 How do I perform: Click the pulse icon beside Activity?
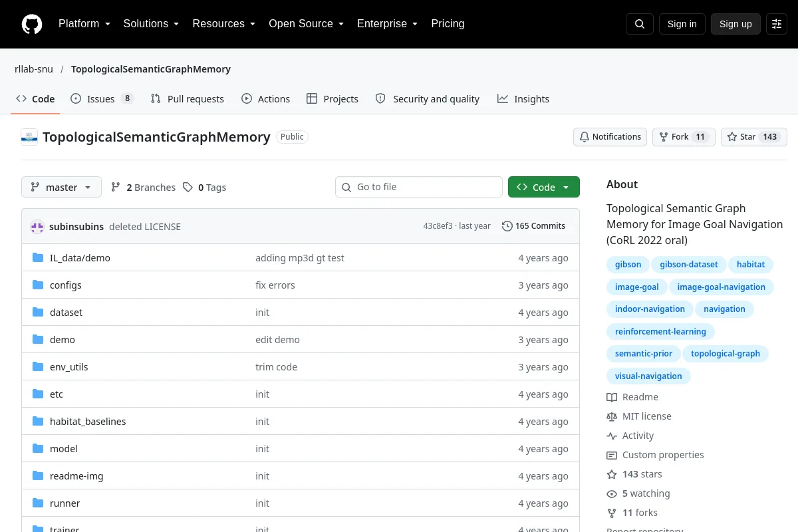(612, 436)
